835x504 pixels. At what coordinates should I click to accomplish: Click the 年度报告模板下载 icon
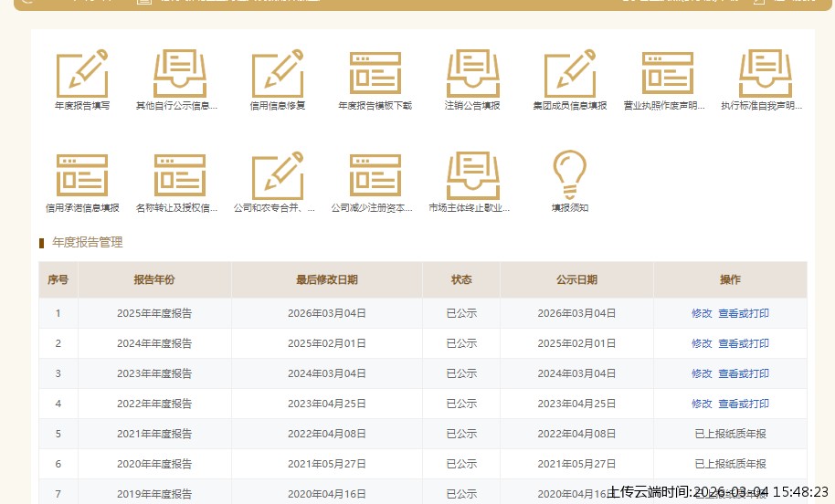pos(375,74)
